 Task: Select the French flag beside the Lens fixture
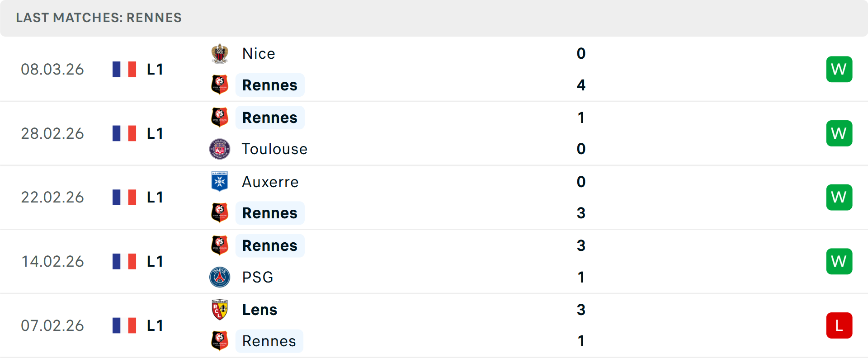[x=124, y=325]
